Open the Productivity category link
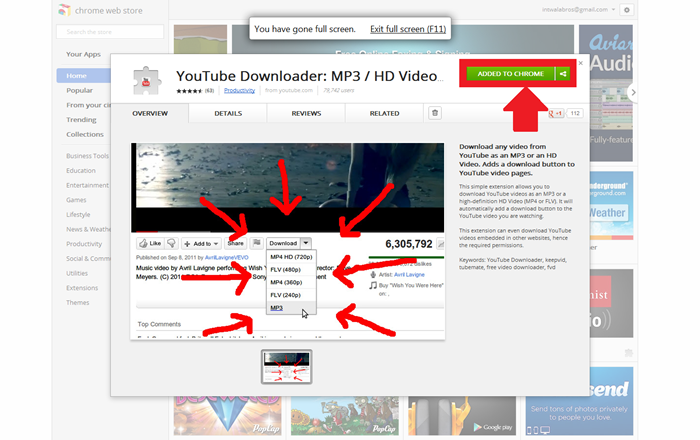 [239, 91]
